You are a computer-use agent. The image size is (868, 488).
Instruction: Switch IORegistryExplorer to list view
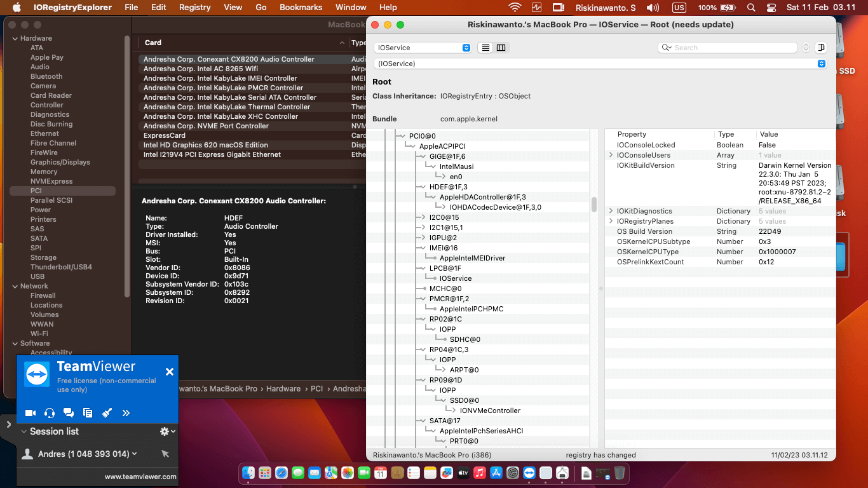485,48
